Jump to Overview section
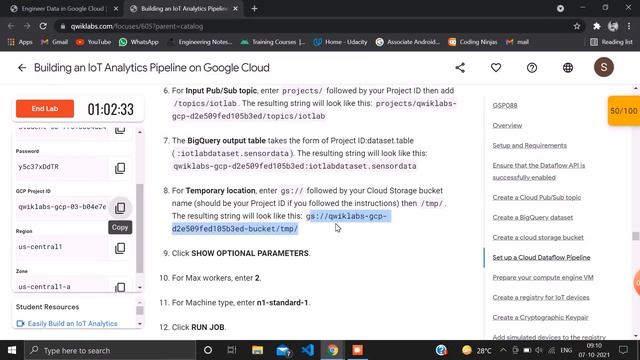Viewport: 640px width, 360px height. [x=507, y=125]
